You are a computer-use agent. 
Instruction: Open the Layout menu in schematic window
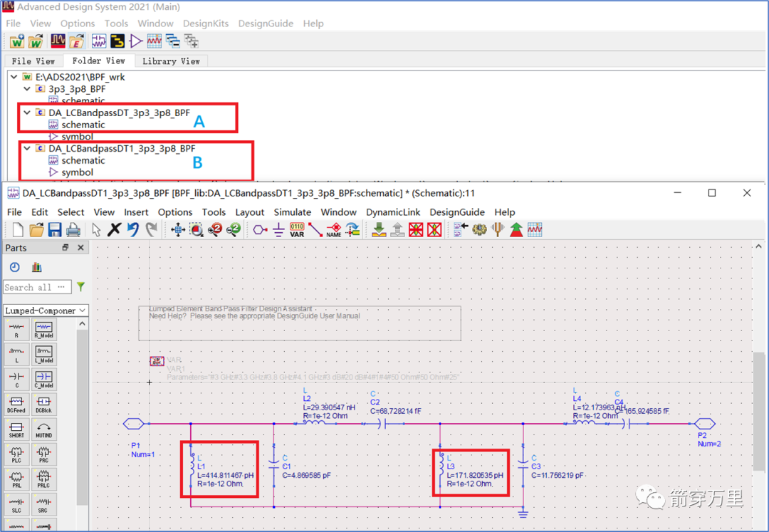(x=250, y=212)
